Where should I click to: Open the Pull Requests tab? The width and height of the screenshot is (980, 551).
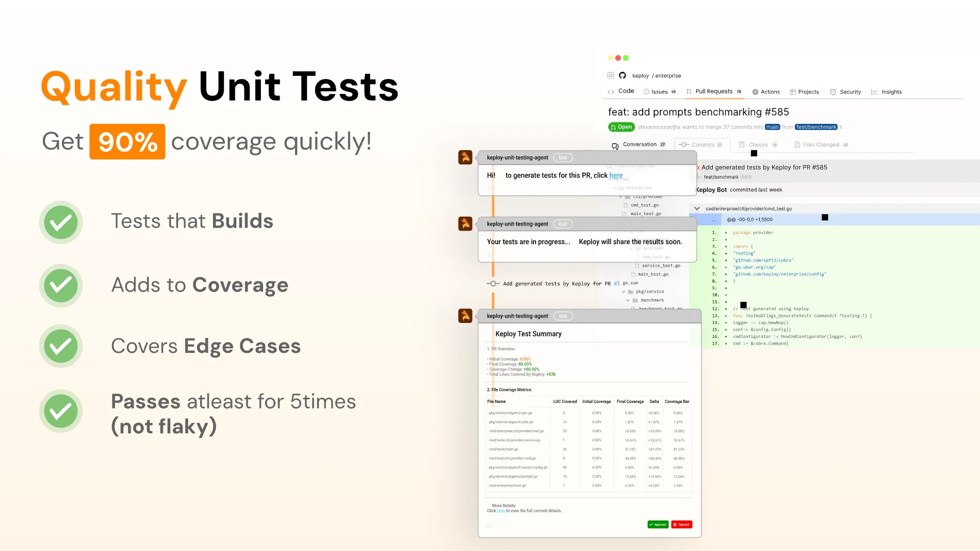click(x=714, y=91)
